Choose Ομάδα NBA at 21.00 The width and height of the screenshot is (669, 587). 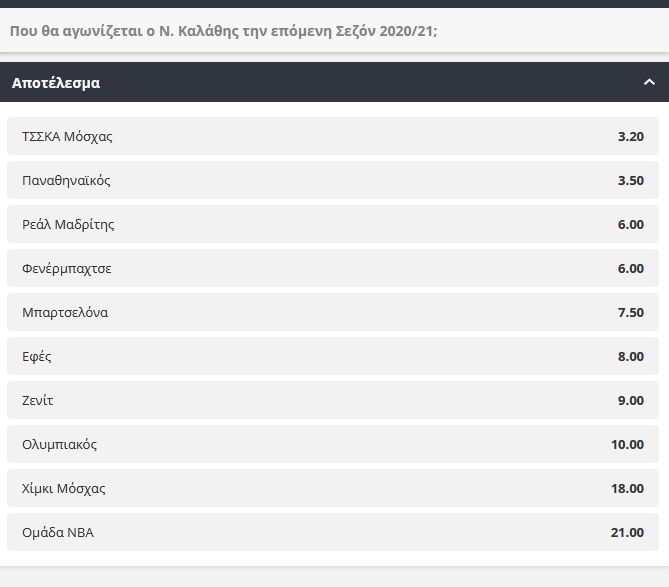(333, 532)
